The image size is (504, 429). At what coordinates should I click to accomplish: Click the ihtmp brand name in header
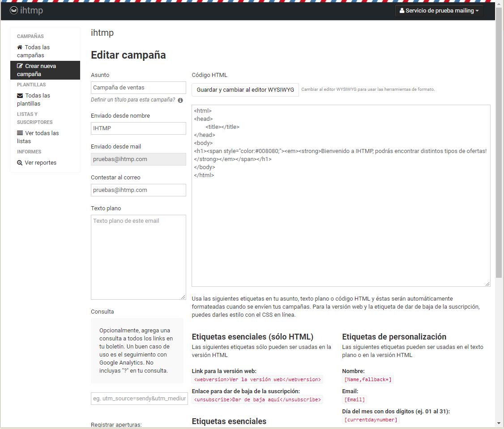[31, 10]
